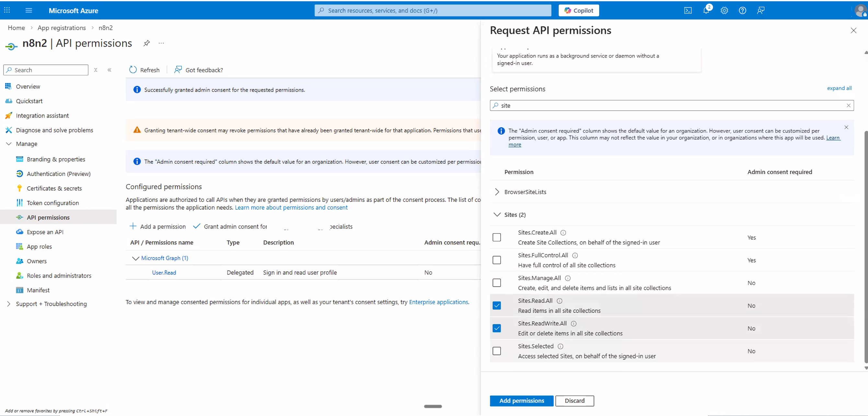Screen dimensions: 868x416
Task: Open the Copilot assistant
Action: coord(578,10)
